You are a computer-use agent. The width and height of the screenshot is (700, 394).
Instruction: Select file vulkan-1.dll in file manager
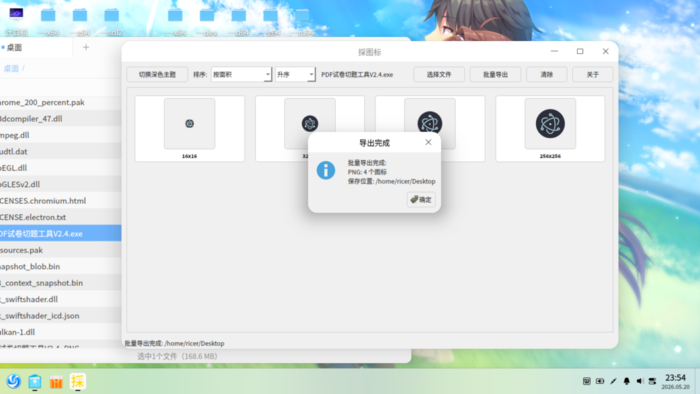(x=60, y=332)
